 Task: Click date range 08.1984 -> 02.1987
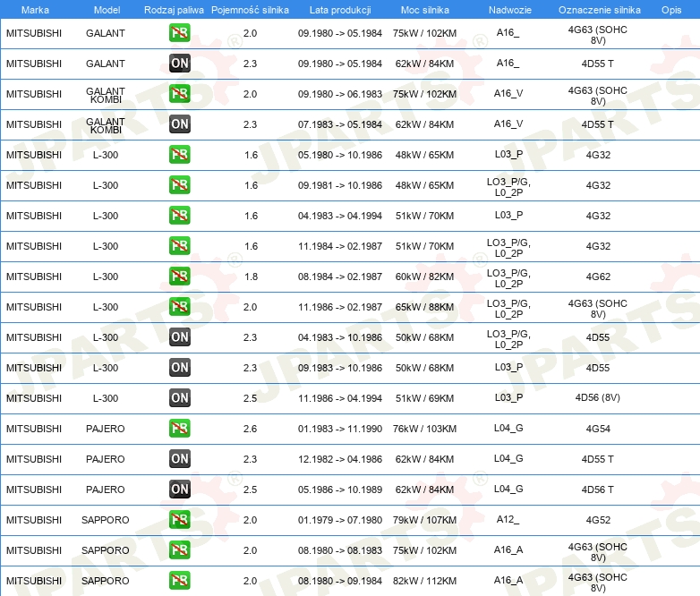click(340, 277)
